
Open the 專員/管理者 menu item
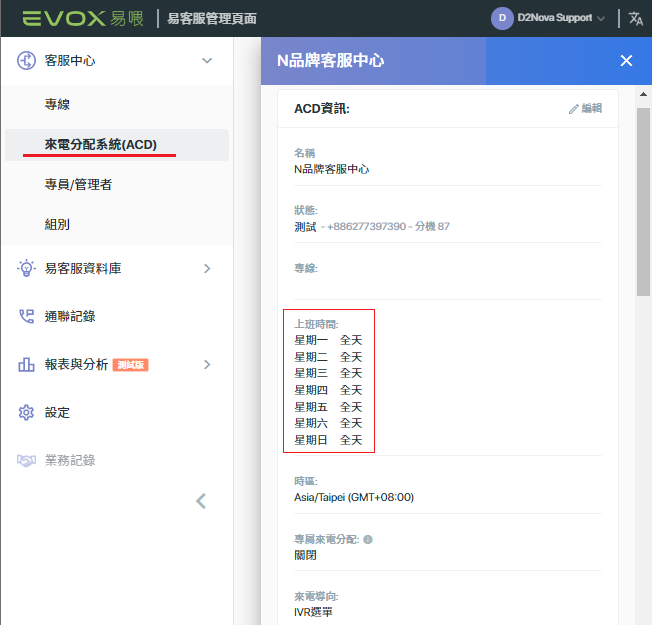tap(78, 185)
